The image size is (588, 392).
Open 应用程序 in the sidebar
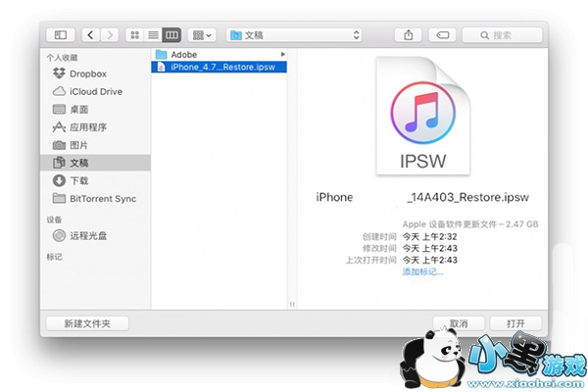(x=95, y=127)
